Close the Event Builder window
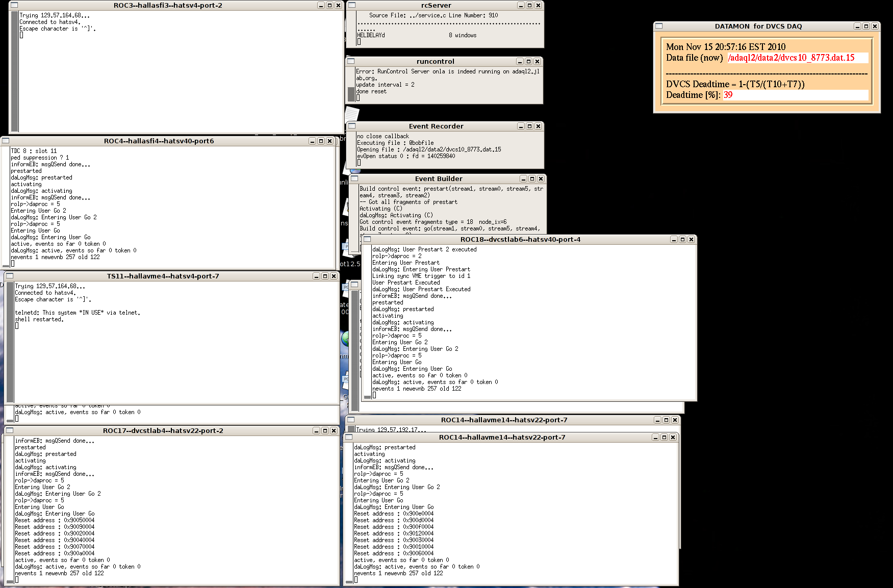The height and width of the screenshot is (588, 893). click(541, 179)
